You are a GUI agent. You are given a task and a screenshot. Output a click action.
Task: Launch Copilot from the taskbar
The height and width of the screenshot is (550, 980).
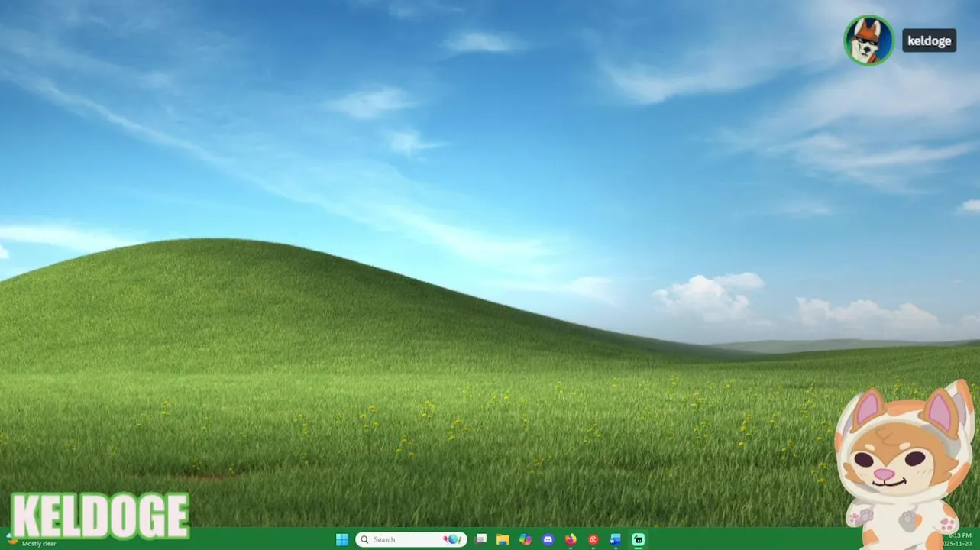click(526, 539)
